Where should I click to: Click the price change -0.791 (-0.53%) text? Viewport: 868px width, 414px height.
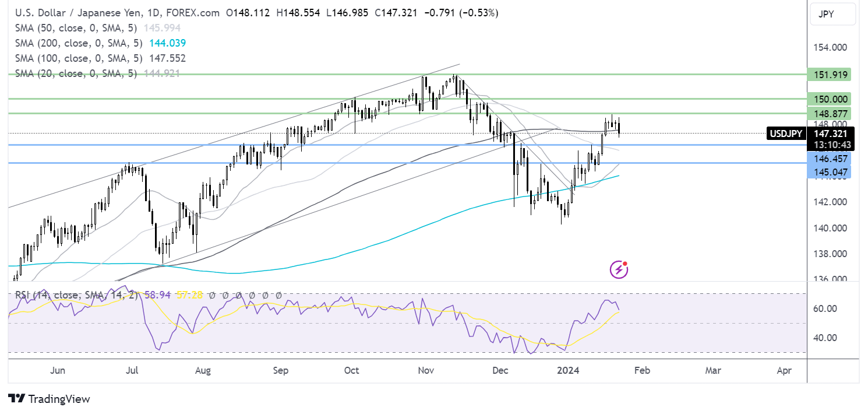tap(463, 12)
